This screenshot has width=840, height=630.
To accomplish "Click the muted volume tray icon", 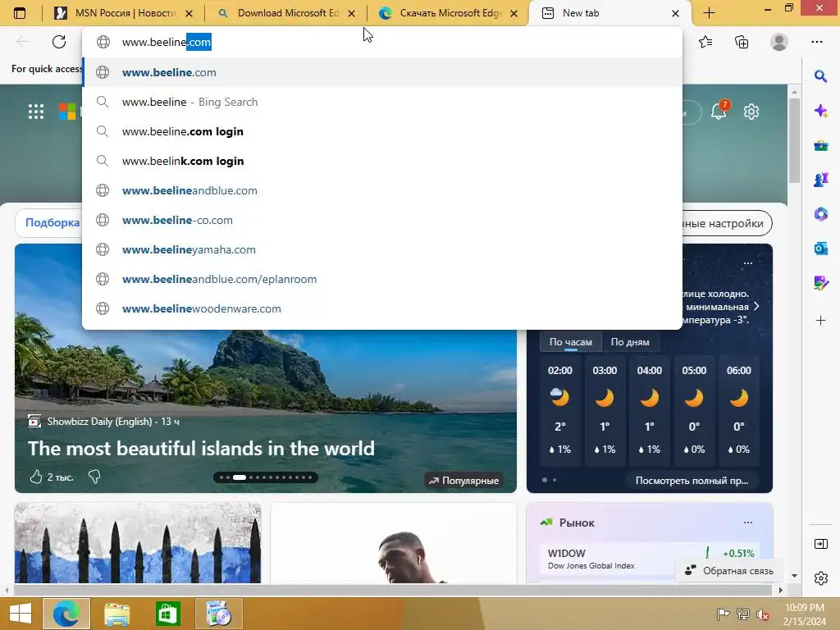I will click(763, 614).
